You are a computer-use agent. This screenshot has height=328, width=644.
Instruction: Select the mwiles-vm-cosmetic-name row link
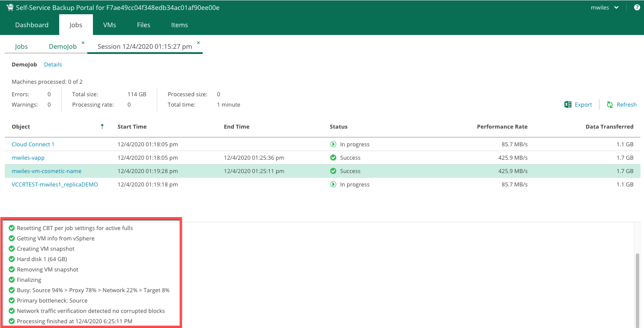[x=46, y=171]
